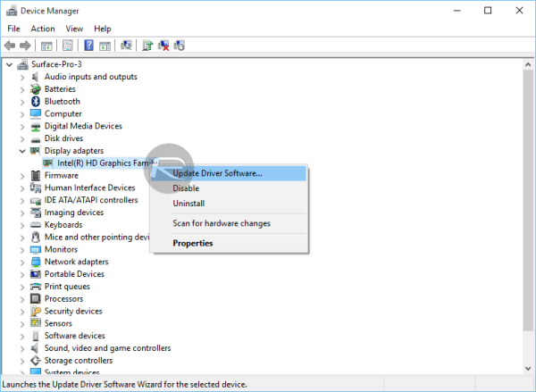
Task: Choose Disable in the context menu
Action: 229,188
